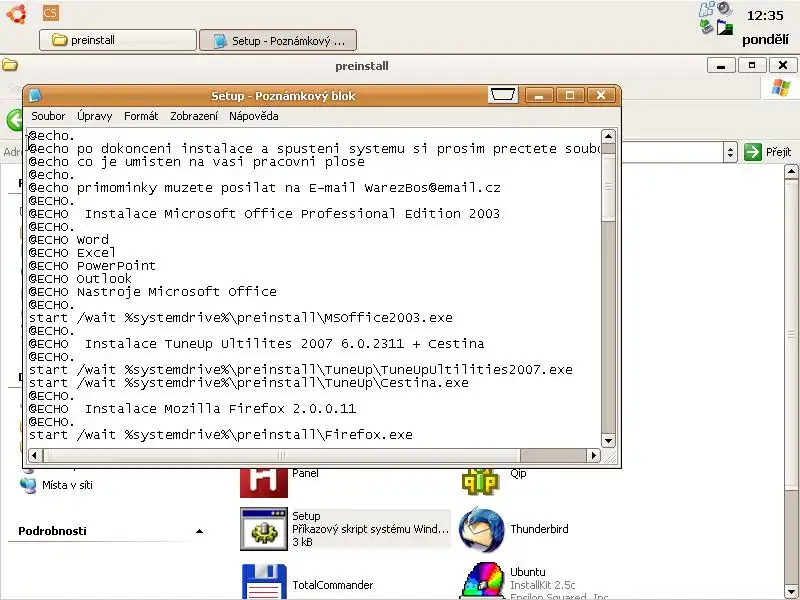Open the Formát menu in Notepad
The image size is (800, 600).
pos(141,116)
